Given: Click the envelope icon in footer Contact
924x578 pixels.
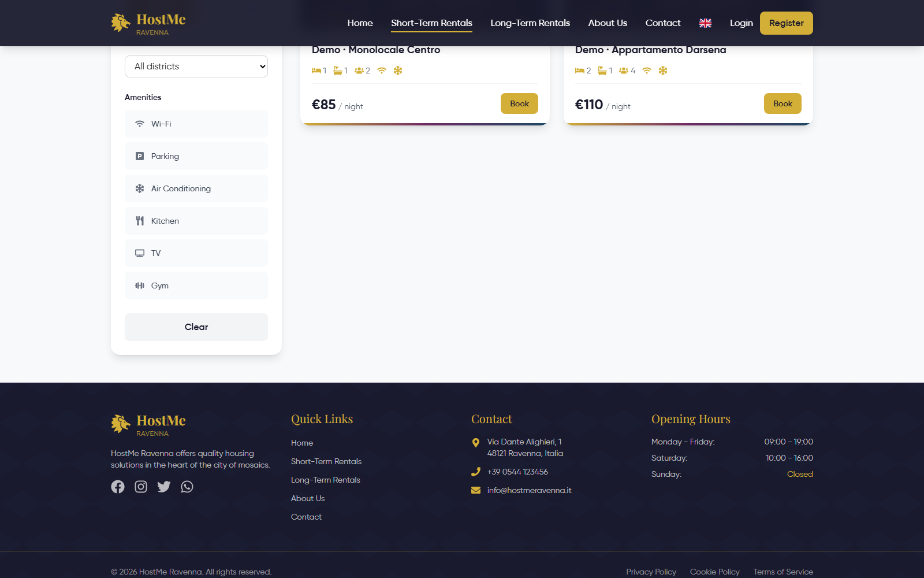Looking at the screenshot, I should coord(476,490).
